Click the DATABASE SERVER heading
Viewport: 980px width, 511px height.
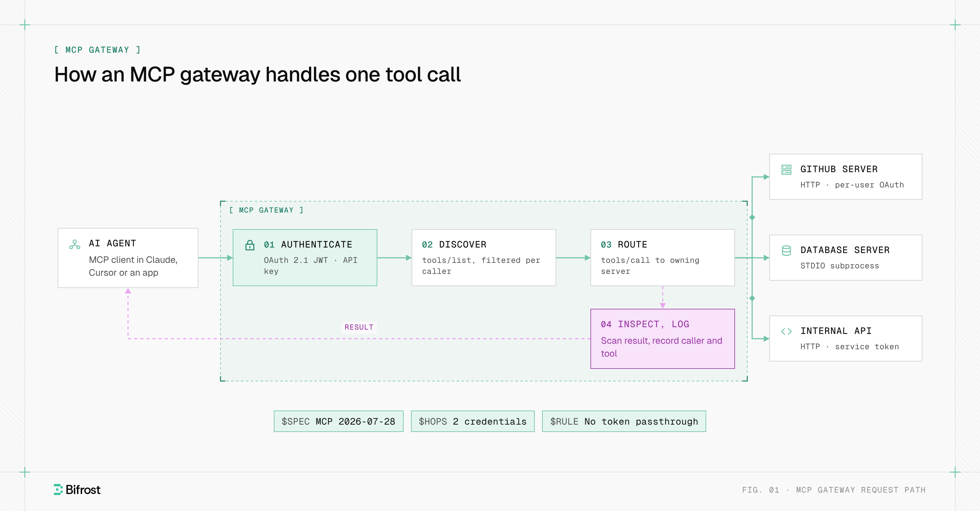click(845, 250)
